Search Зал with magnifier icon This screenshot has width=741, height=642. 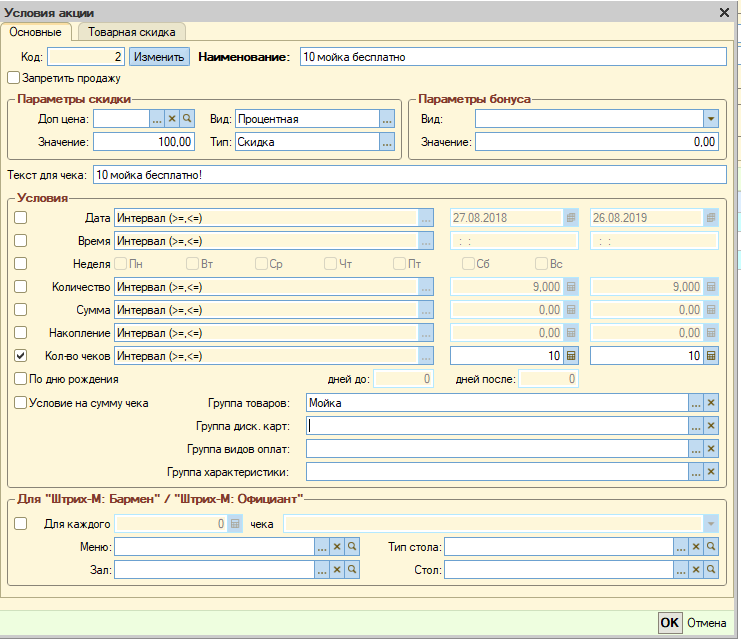point(352,569)
